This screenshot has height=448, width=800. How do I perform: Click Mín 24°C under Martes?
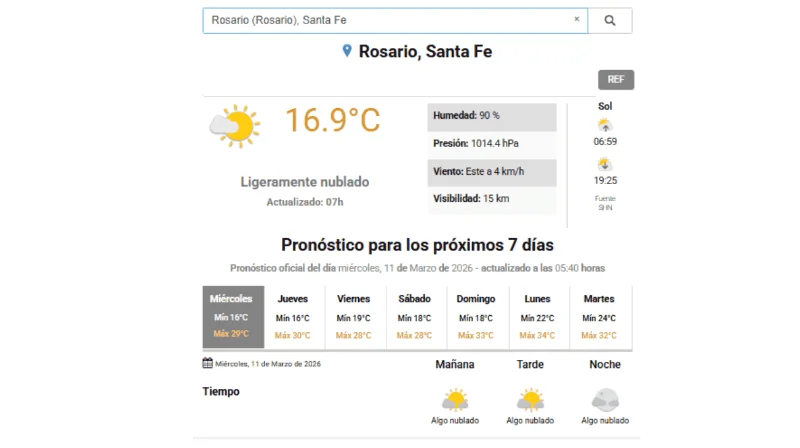tap(599, 318)
